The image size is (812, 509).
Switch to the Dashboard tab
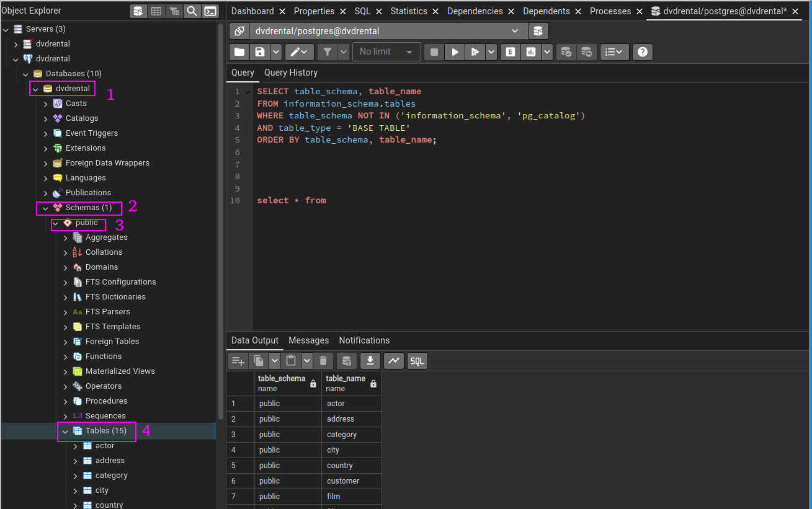[252, 11]
